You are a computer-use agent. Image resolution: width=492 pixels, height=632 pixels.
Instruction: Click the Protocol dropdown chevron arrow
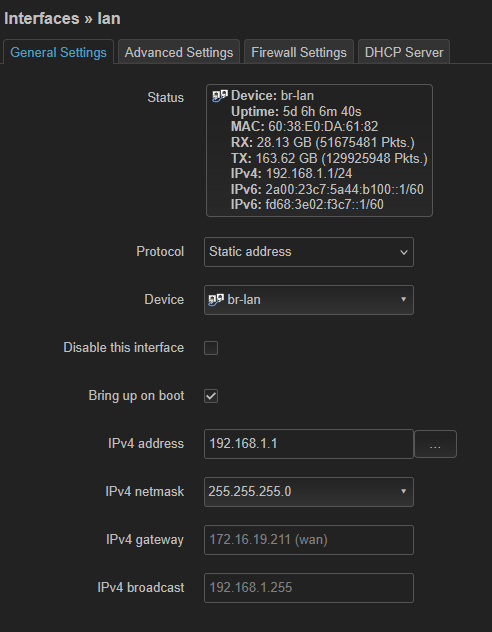403,252
